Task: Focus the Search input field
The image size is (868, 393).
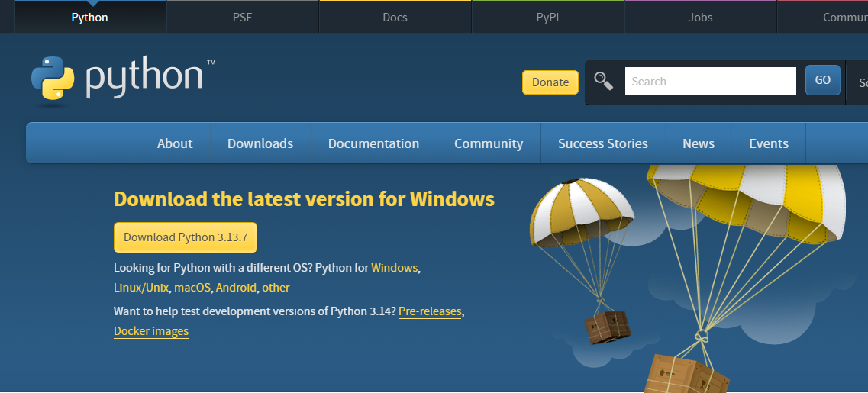Action: pos(710,82)
